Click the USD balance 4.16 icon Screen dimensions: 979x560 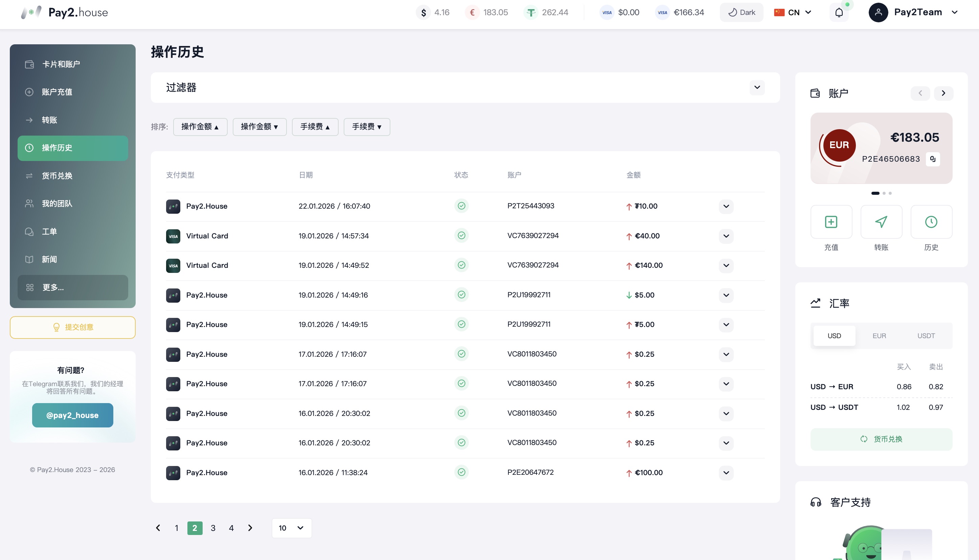423,12
